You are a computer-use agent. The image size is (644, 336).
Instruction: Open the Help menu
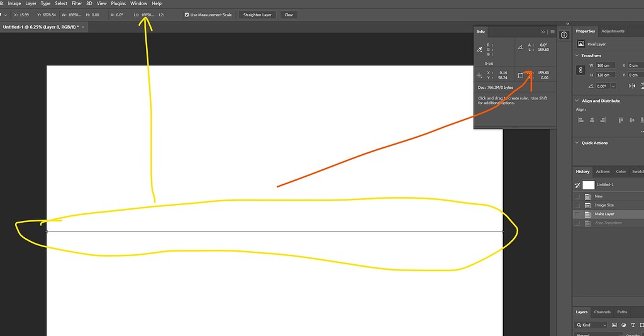click(157, 3)
